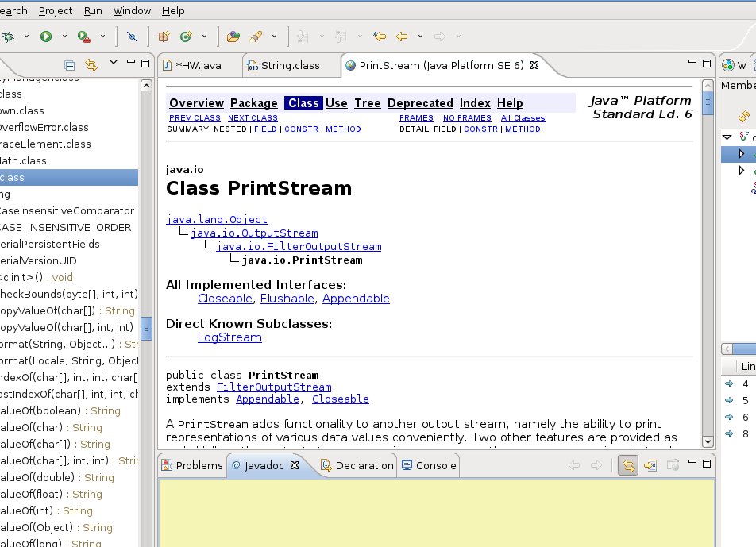
Task: Select the marker row for line 4
Action: (739, 384)
